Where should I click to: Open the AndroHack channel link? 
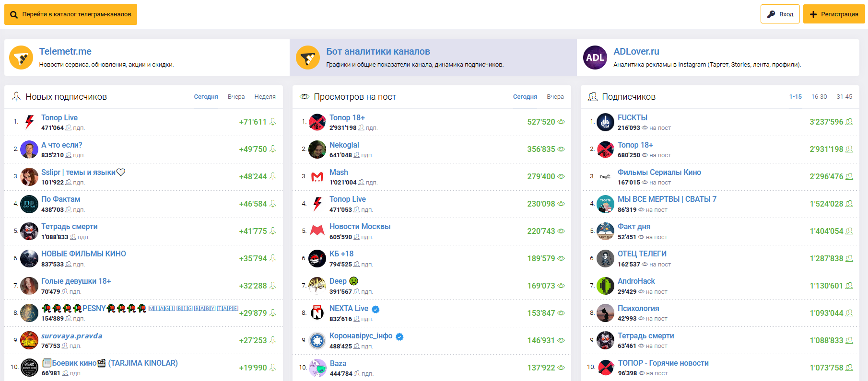click(636, 281)
